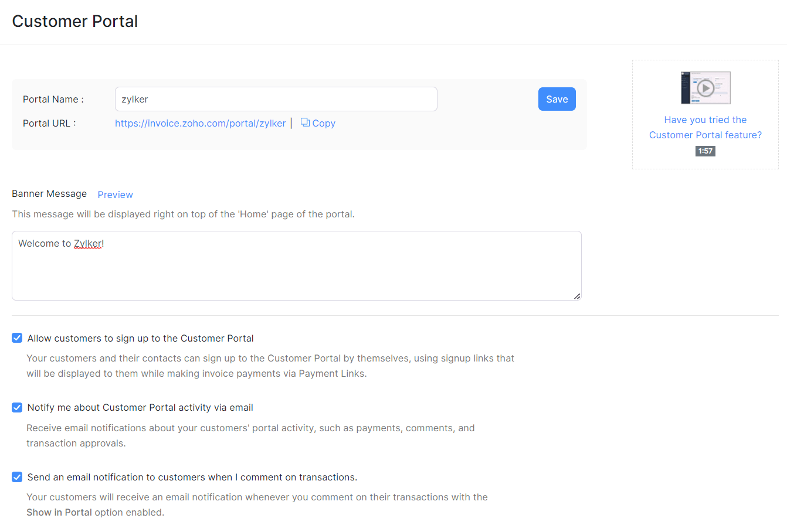787x532 pixels.
Task: Open "Have you tried the Customer Portal feature?" video link
Action: (705, 127)
